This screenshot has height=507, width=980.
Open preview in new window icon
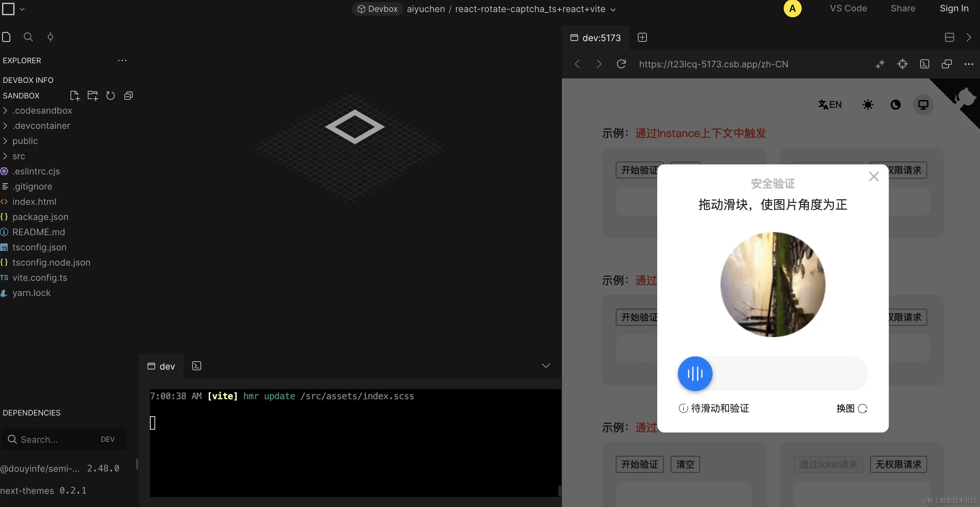(946, 64)
